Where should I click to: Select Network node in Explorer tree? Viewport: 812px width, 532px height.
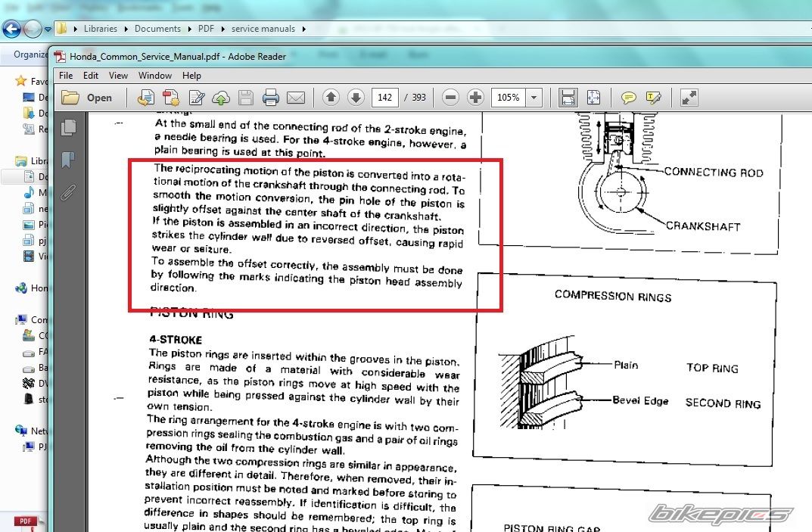point(31,431)
